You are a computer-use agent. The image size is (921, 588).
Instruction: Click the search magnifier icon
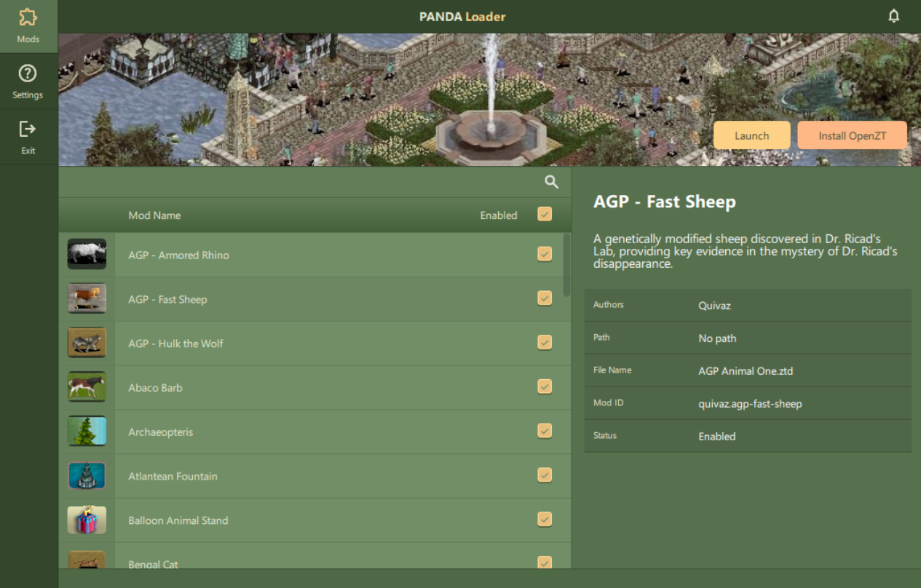tap(551, 182)
